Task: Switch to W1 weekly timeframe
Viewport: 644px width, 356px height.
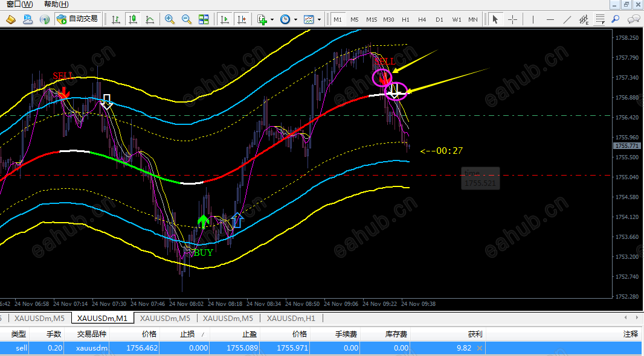Action: coord(457,19)
